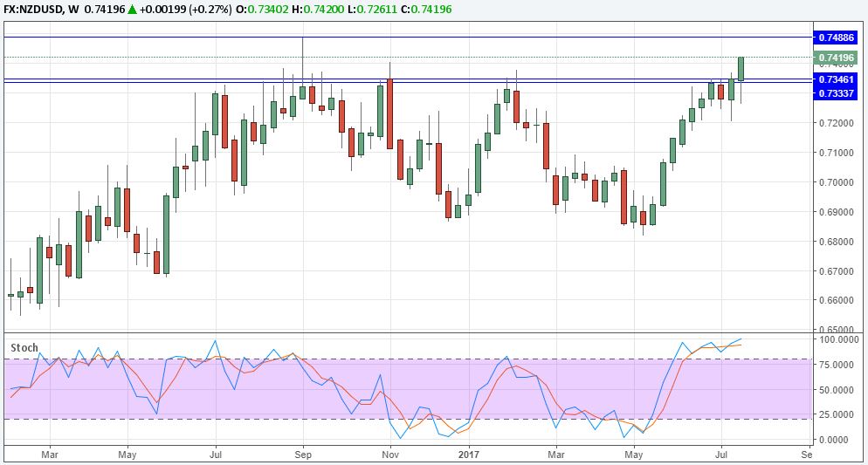Click the green up-arrow change indicator
Image resolution: width=868 pixels, height=465 pixels.
click(133, 10)
